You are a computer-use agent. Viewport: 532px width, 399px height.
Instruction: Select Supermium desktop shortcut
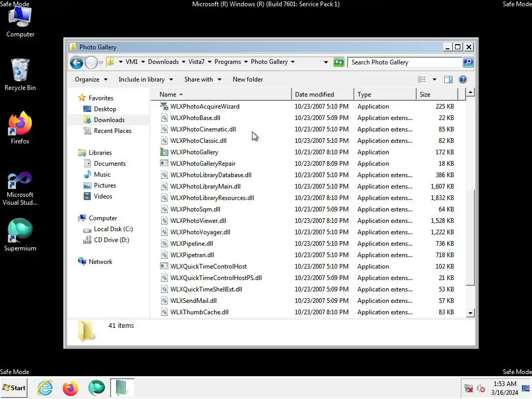(20, 235)
